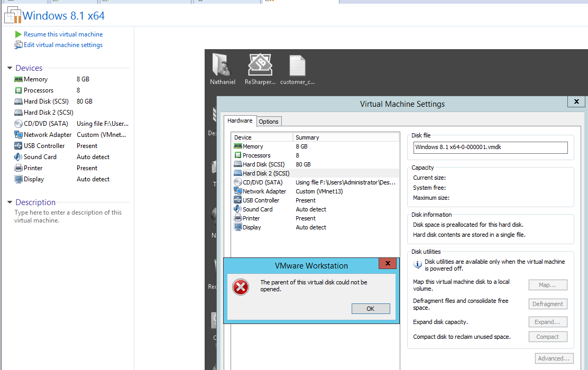588x370 pixels.
Task: Click 'Using file F:\User...' value in sidebar
Action: click(x=103, y=124)
